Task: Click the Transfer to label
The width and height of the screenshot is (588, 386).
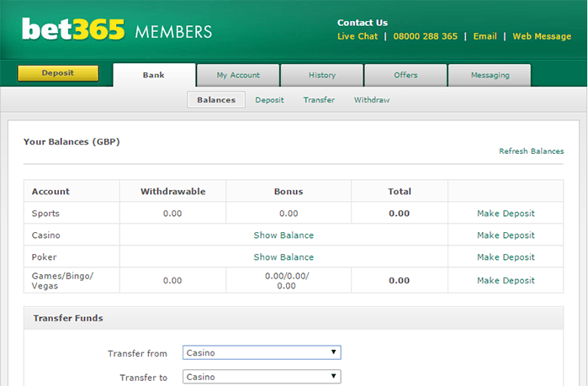Action: point(143,378)
